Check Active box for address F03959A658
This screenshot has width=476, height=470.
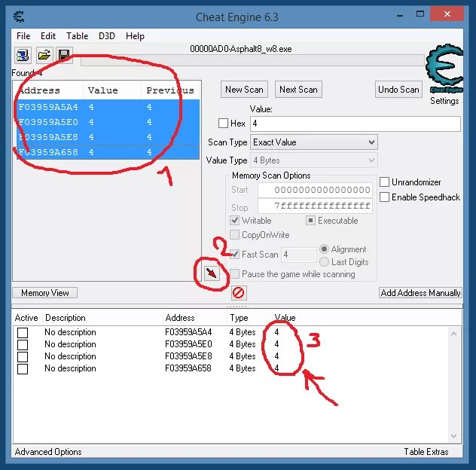pos(23,369)
